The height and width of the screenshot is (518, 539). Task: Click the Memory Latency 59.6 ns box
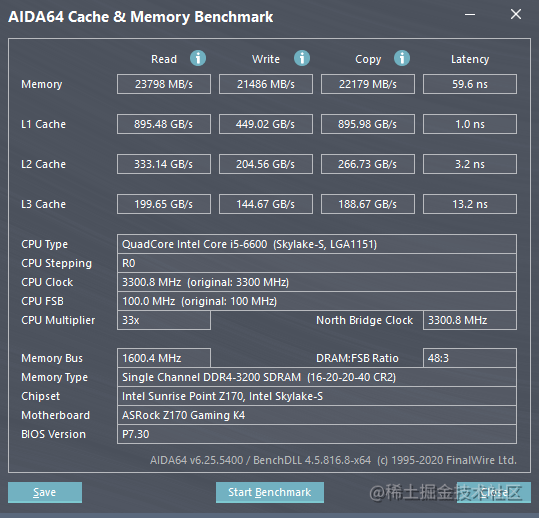point(470,84)
